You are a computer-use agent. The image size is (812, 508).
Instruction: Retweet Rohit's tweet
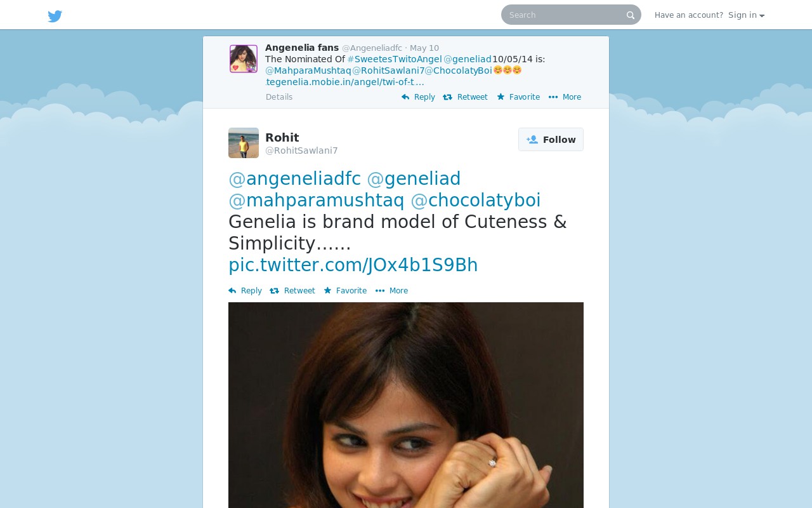coord(292,291)
